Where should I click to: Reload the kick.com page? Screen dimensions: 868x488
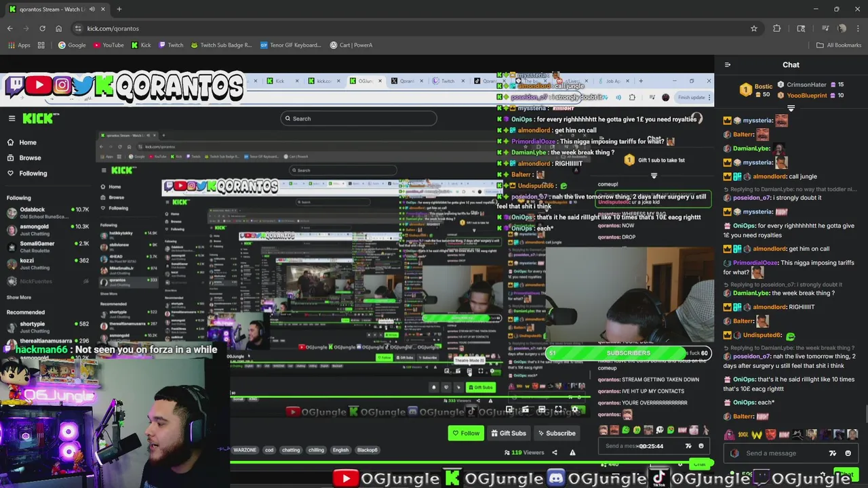42,28
